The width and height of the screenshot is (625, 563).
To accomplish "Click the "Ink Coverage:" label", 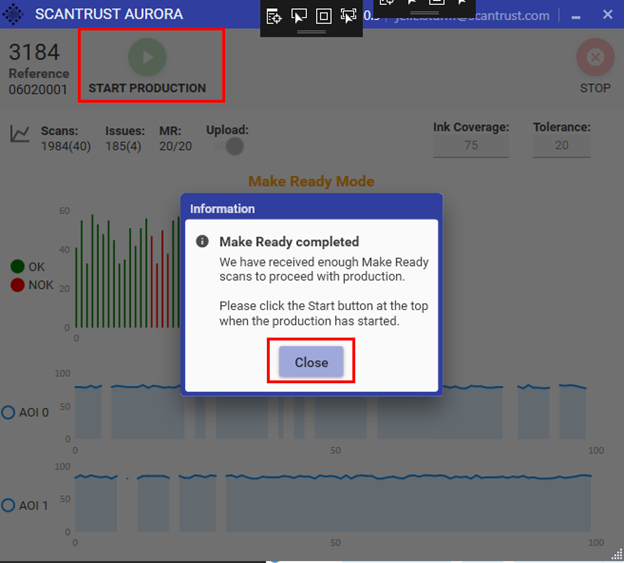I will (x=471, y=127).
